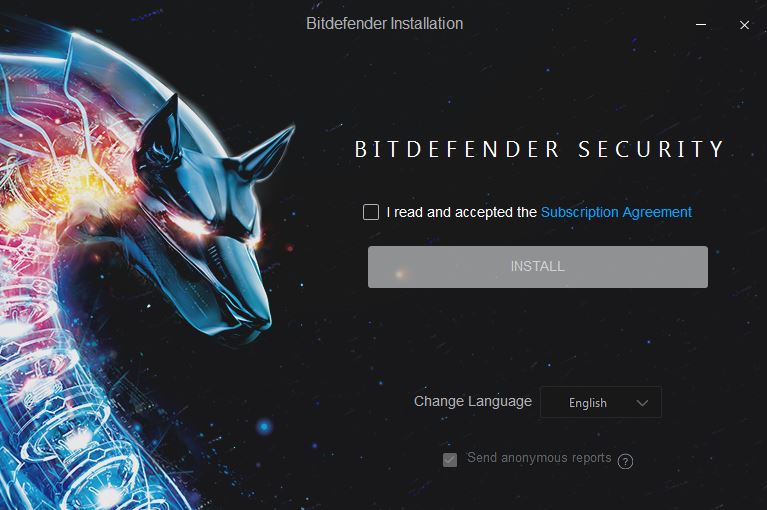Click the BITDEFENDER SECURITY heading

[539, 149]
